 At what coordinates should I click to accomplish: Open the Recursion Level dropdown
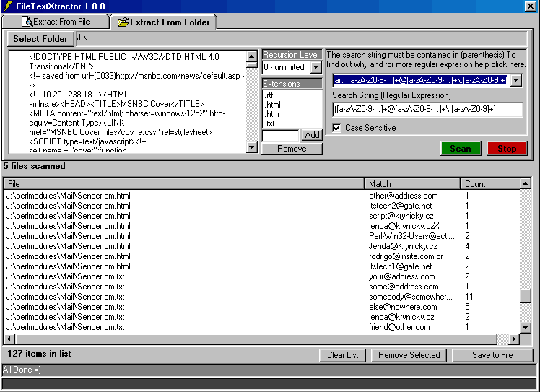click(315, 68)
